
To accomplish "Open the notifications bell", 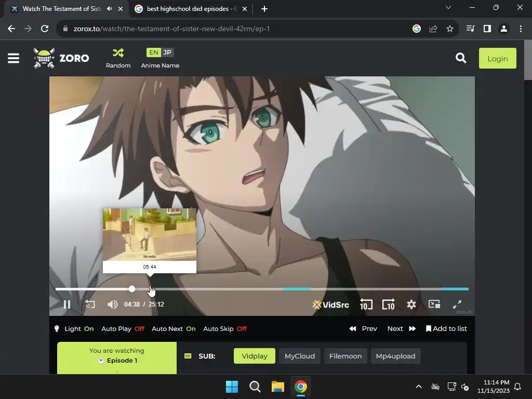I will [x=518, y=387].
